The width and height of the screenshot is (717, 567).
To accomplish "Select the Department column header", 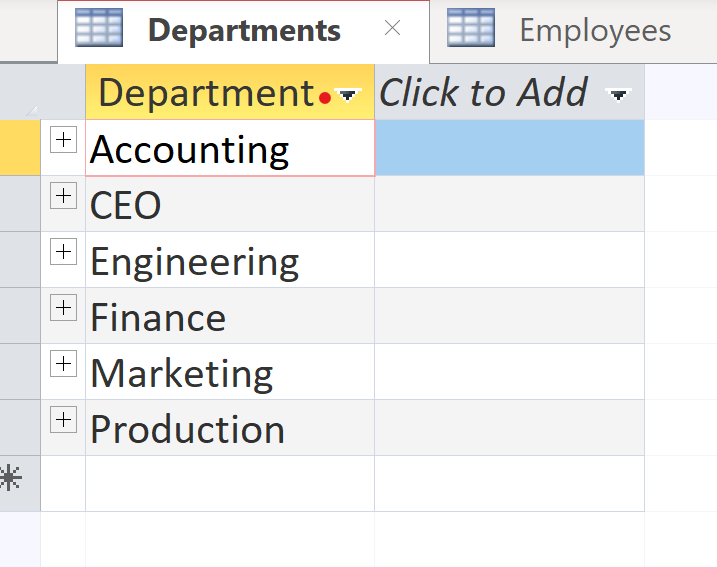I will 230,92.
